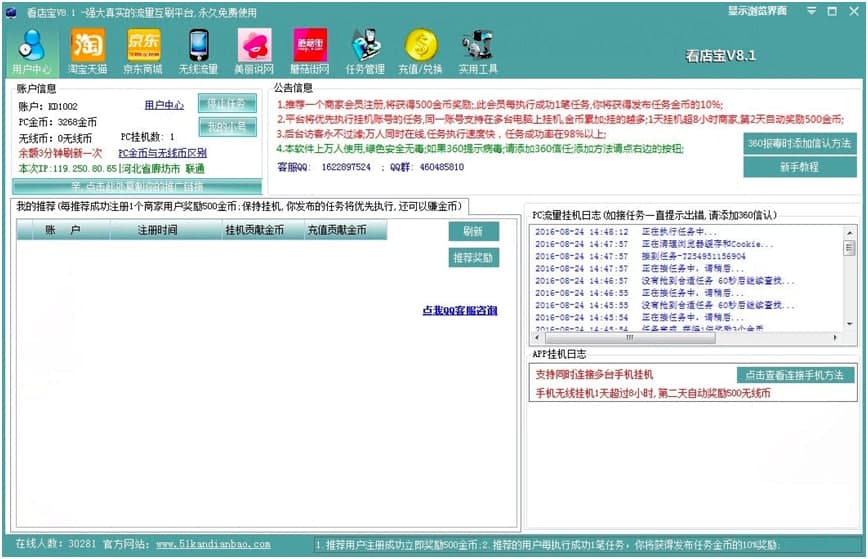Open the 新手教程 beginner tutorial button
868x559 pixels.
pos(800,167)
